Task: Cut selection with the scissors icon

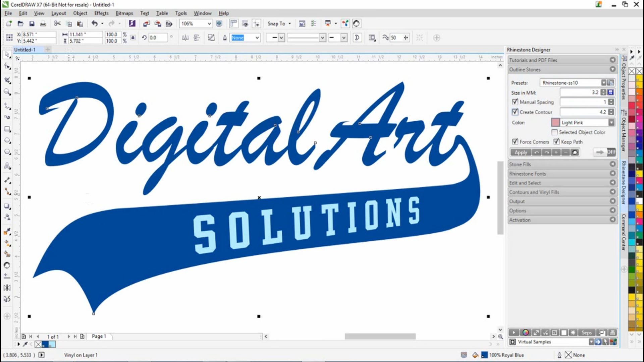Action: [x=57, y=23]
